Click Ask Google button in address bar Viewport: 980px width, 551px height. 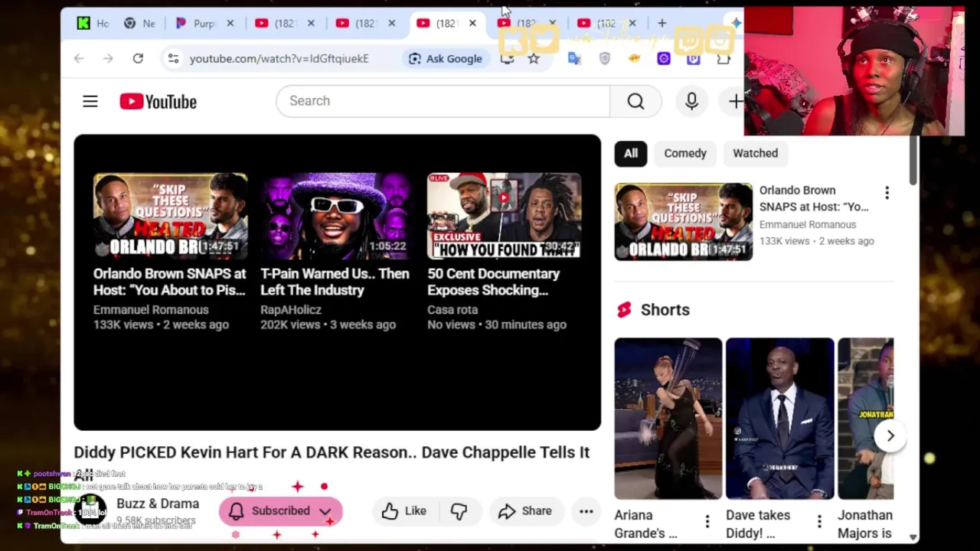[x=446, y=58]
